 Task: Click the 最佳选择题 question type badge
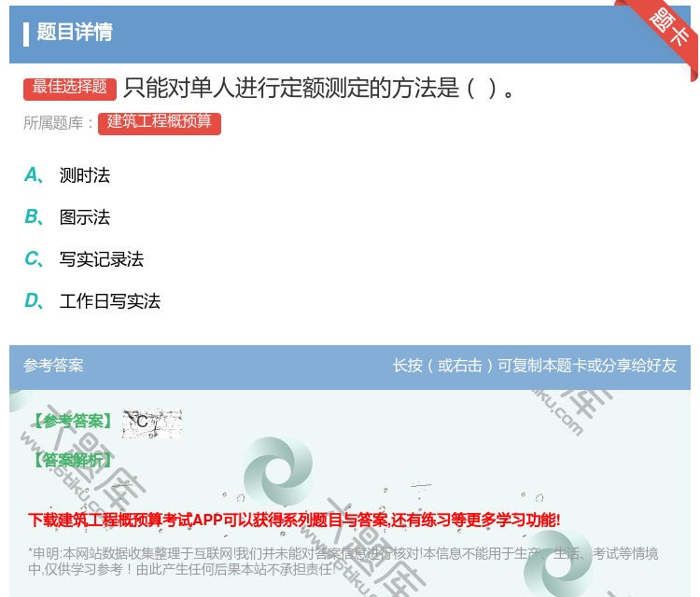pyautogui.click(x=70, y=89)
